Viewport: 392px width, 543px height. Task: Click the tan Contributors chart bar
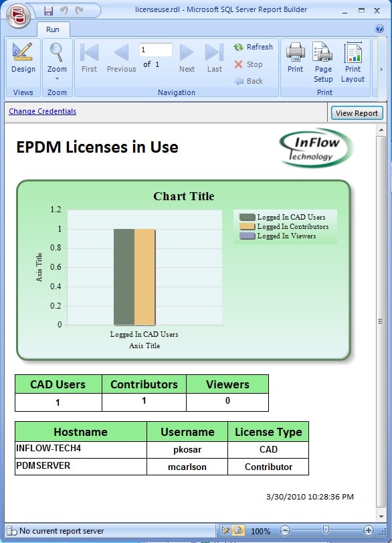pyautogui.click(x=145, y=277)
